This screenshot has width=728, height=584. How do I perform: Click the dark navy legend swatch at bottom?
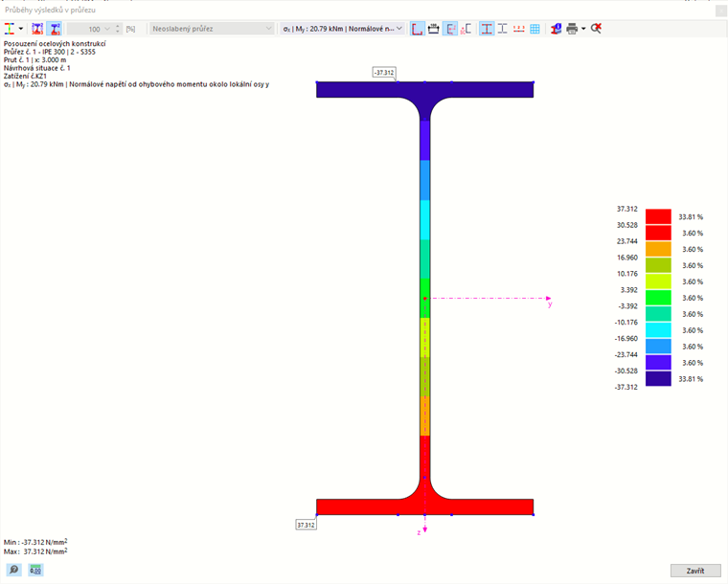pos(658,378)
